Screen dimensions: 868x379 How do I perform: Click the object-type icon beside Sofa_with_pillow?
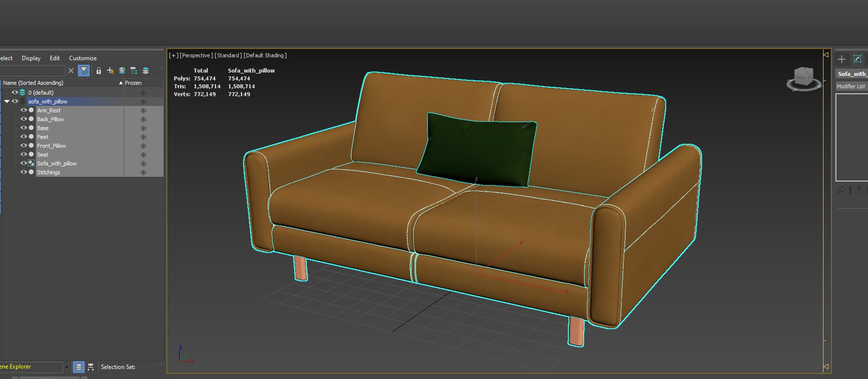31,163
